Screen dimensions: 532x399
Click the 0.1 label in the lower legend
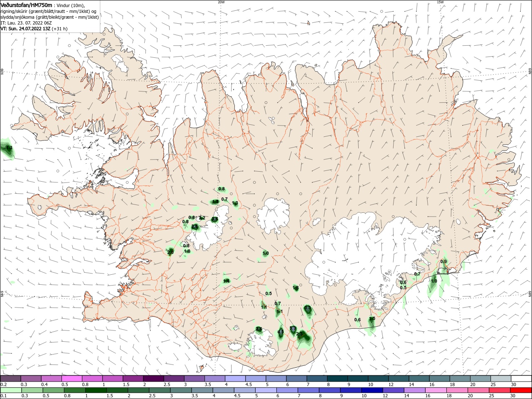[x=4, y=396]
